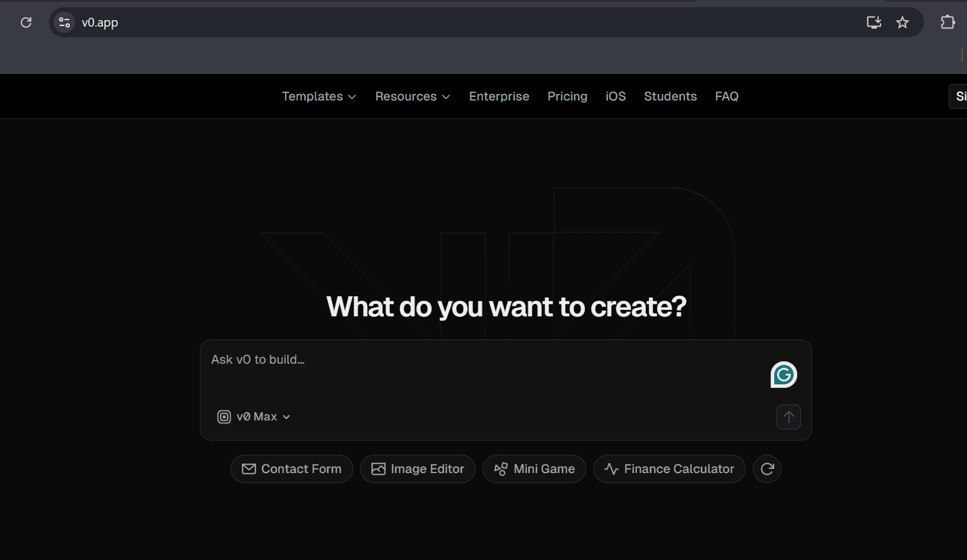Image resolution: width=967 pixels, height=560 pixels.
Task: Go to the Enterprise page
Action: [x=499, y=96]
